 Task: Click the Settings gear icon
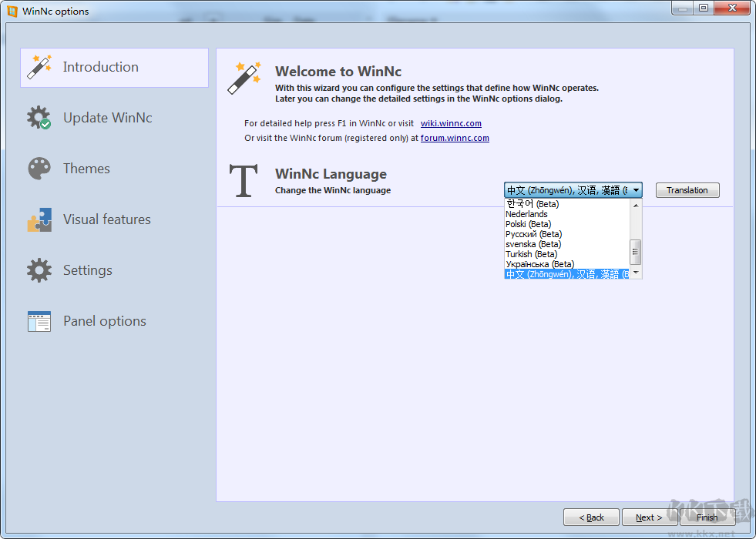point(39,270)
